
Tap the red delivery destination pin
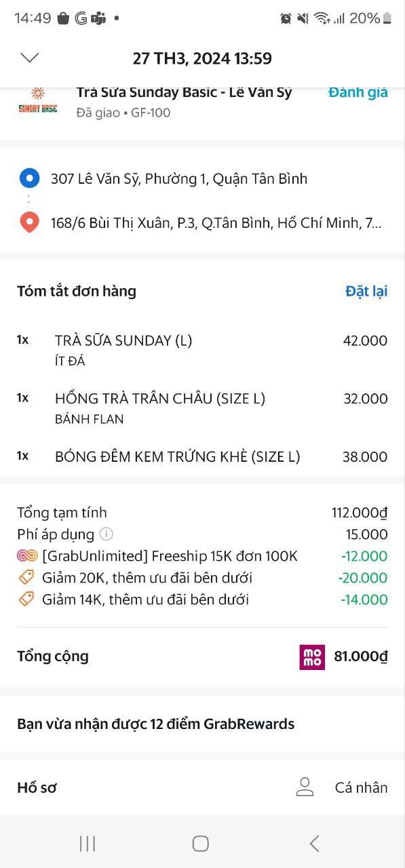click(x=29, y=222)
